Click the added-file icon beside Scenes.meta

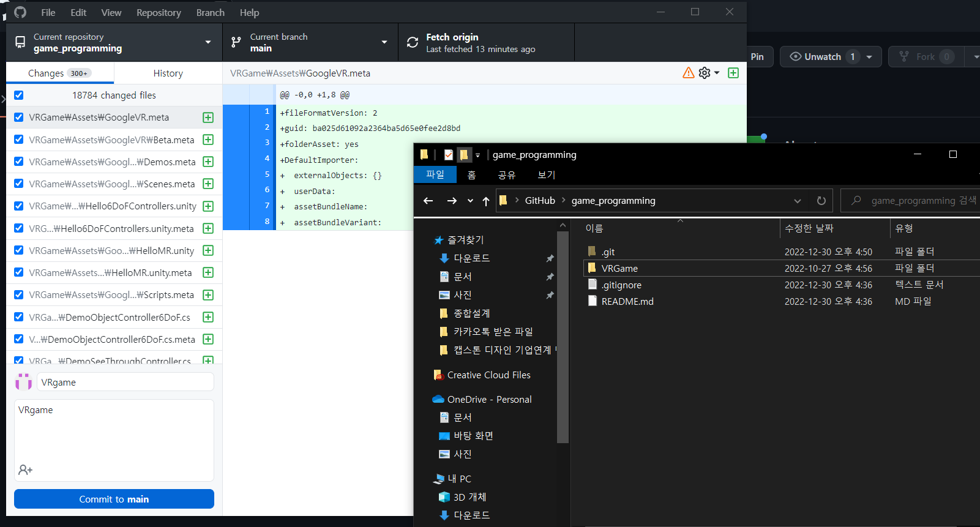(x=208, y=184)
